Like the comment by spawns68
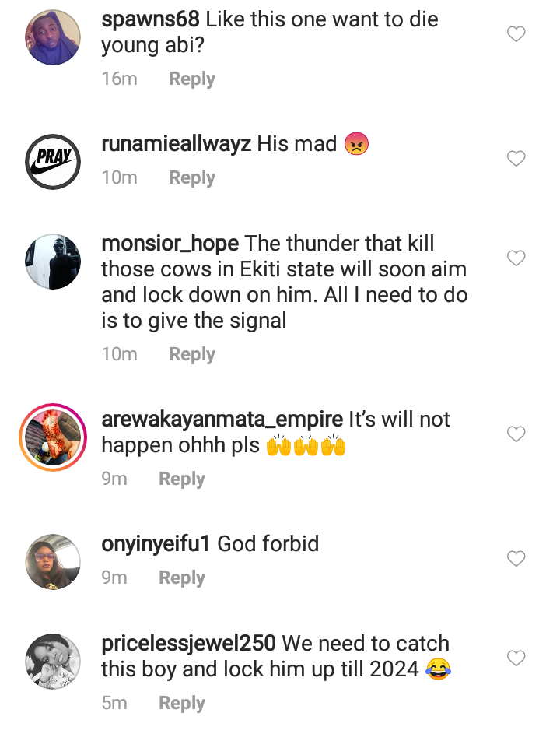This screenshot has width=560, height=748. (516, 34)
